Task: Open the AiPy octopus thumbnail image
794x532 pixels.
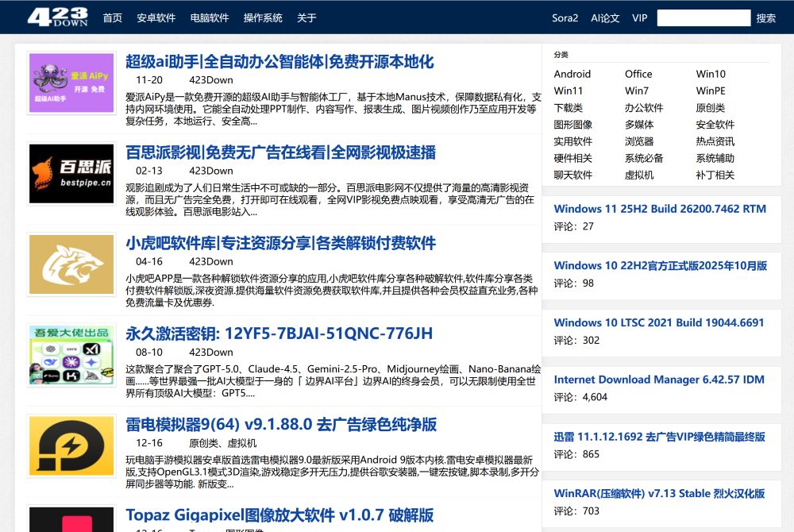Action: point(71,83)
